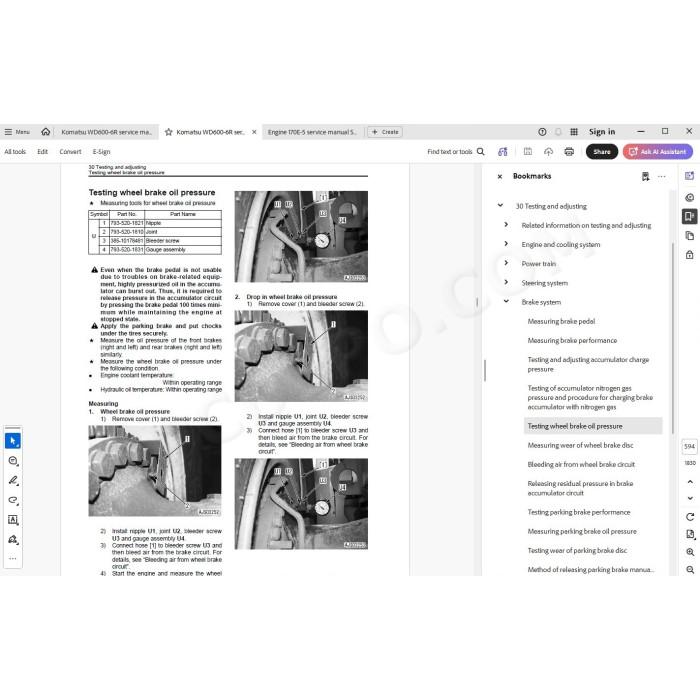This screenshot has height=700, width=700.
Task: Toggle Bookmarks panel icon in right rail
Action: click(690, 217)
